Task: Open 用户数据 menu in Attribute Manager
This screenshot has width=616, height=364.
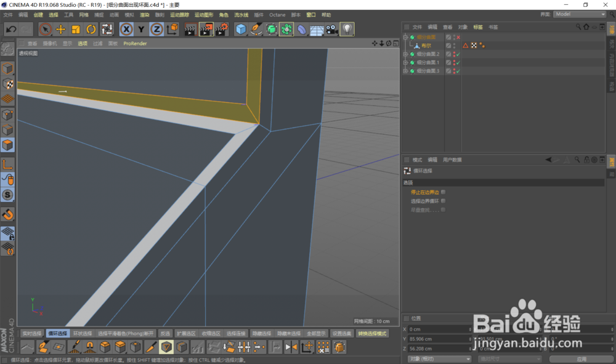Action: coord(452,160)
